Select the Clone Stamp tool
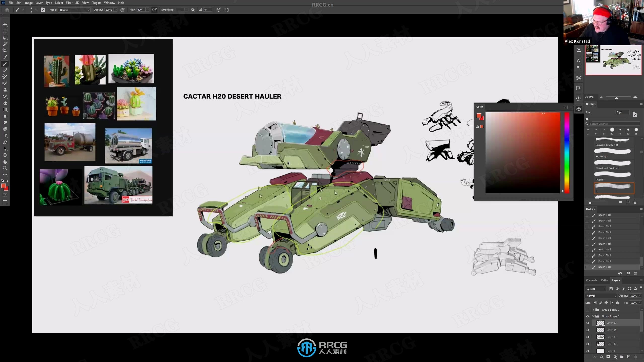 (5, 90)
